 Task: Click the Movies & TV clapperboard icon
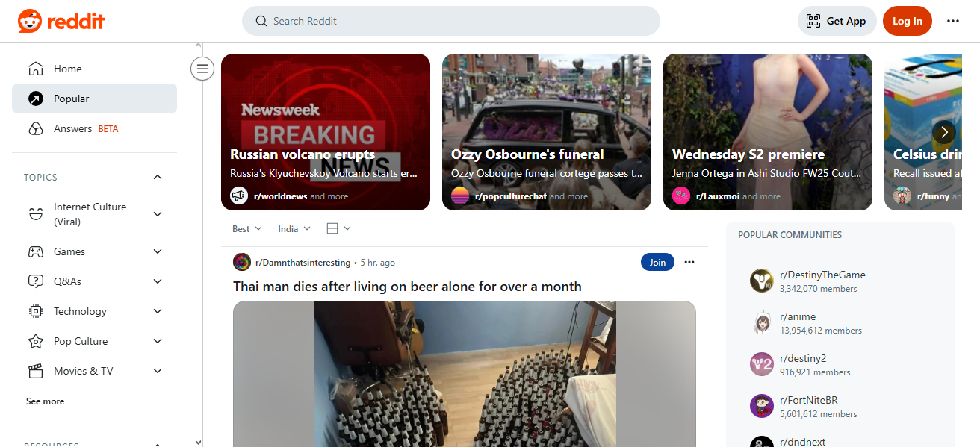35,371
